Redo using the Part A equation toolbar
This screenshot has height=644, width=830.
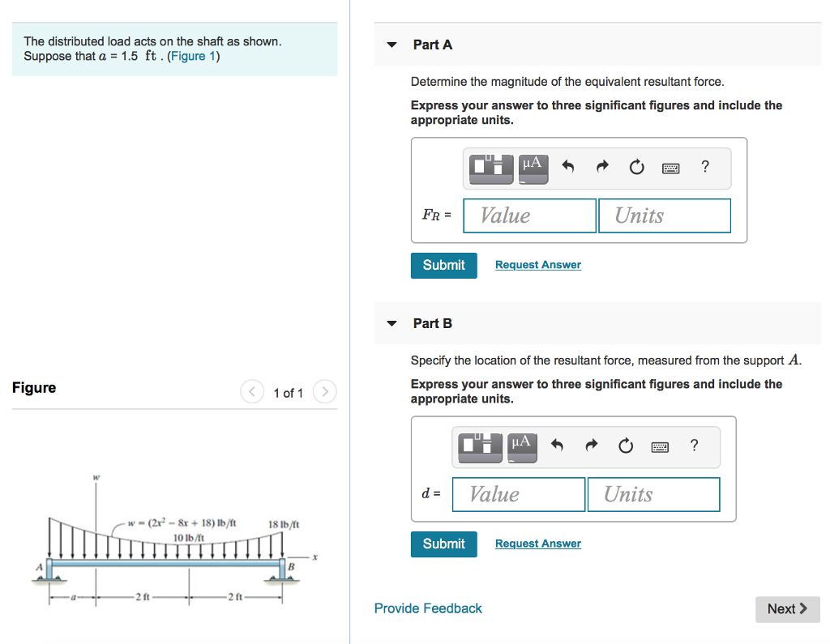coord(601,167)
